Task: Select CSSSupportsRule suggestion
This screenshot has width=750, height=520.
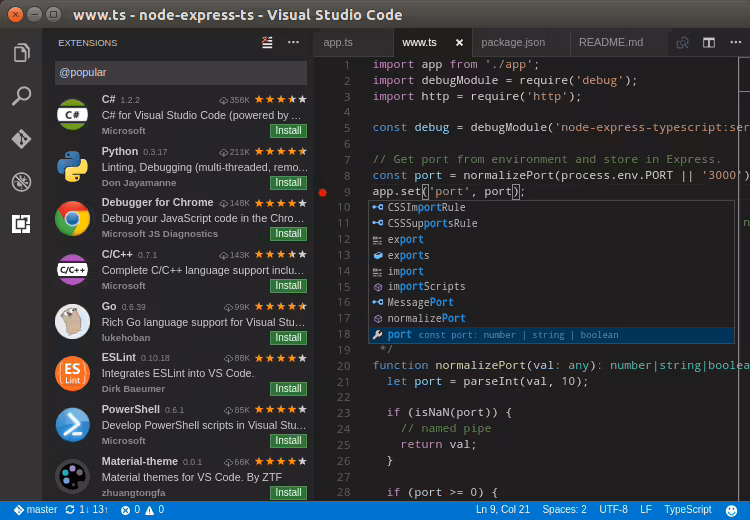Action: coord(551,223)
